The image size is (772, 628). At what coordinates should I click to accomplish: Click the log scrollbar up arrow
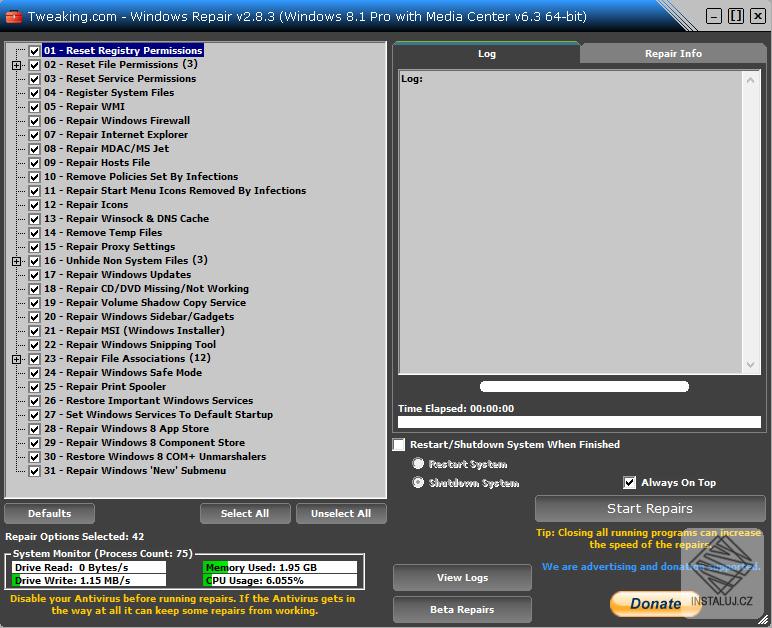tap(750, 80)
